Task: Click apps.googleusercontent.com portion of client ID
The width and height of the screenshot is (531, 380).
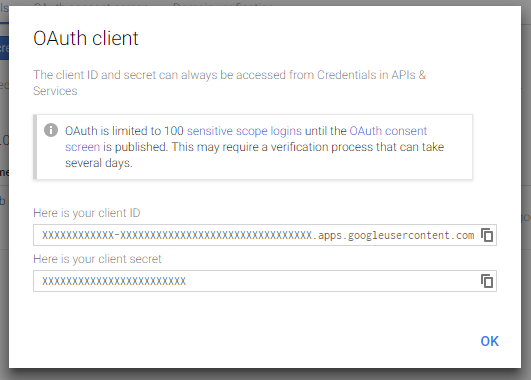Action: pyautogui.click(x=396, y=235)
